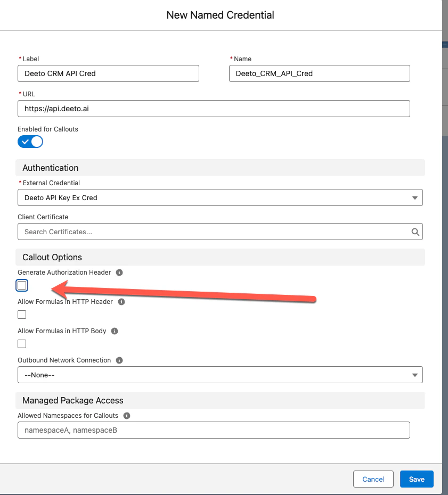The width and height of the screenshot is (448, 495).
Task: Click the Allow Formulas in HTTP Body info icon
Action: click(x=115, y=331)
